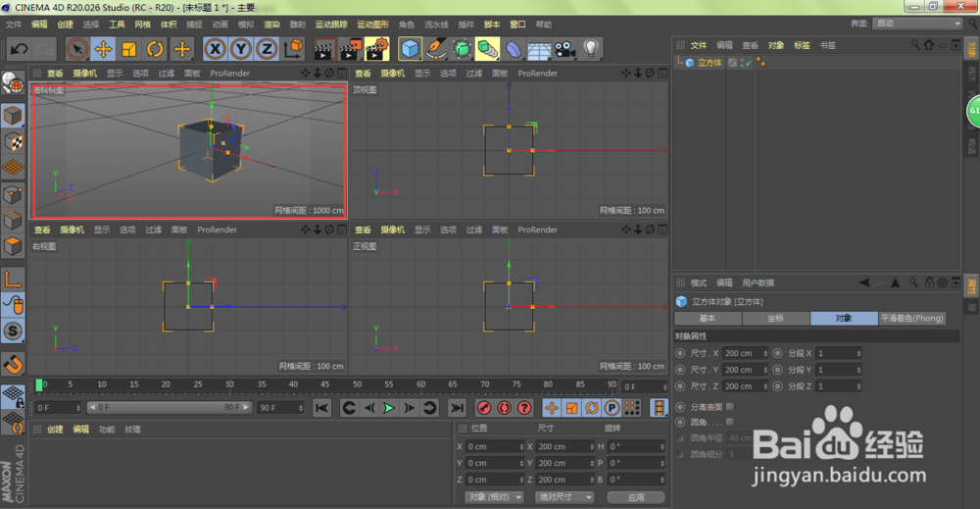The image size is (980, 509).
Task: Add a cube primitive object
Action: coord(410,49)
